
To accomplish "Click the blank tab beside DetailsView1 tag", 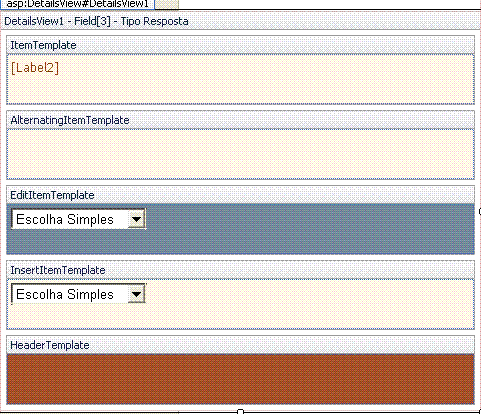I will 167,4.
